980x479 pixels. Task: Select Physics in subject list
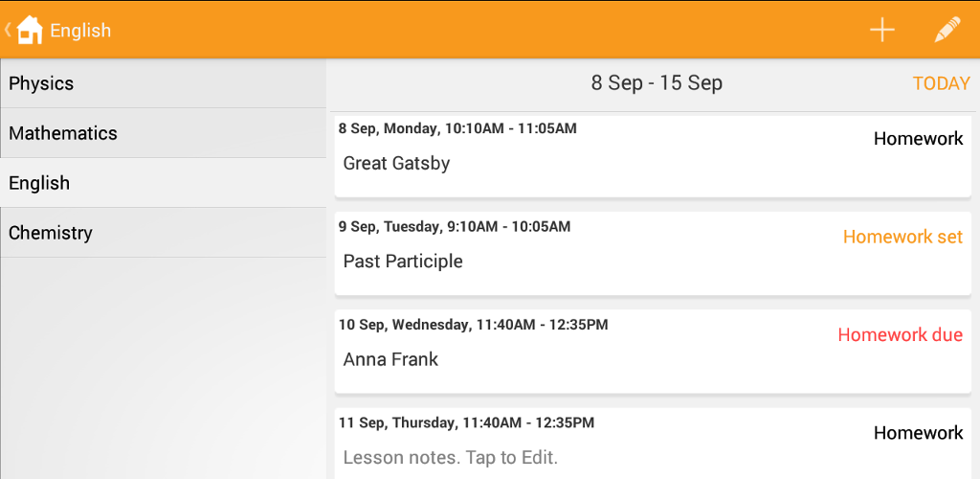click(163, 83)
